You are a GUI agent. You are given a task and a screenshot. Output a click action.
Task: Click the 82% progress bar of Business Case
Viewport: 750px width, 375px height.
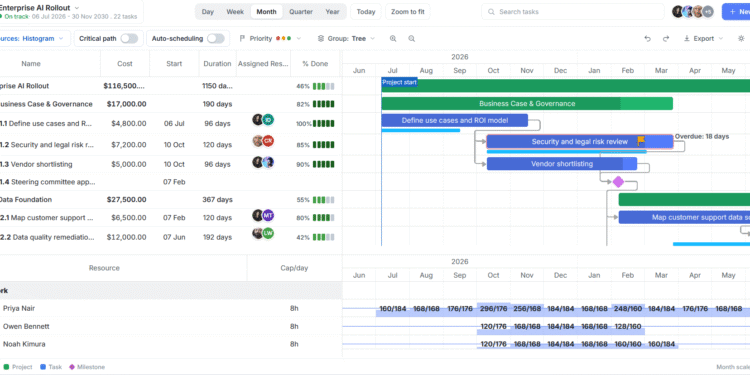(x=324, y=104)
